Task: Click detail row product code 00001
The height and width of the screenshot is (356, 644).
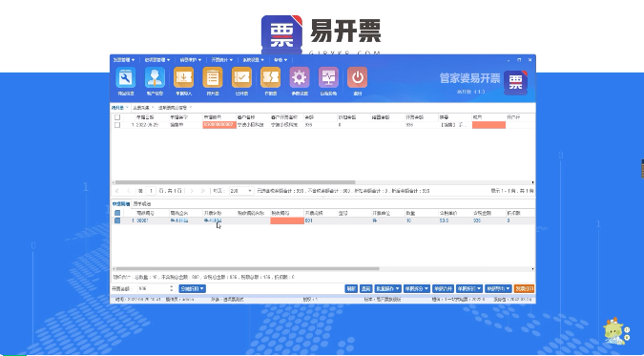Action: 142,220
